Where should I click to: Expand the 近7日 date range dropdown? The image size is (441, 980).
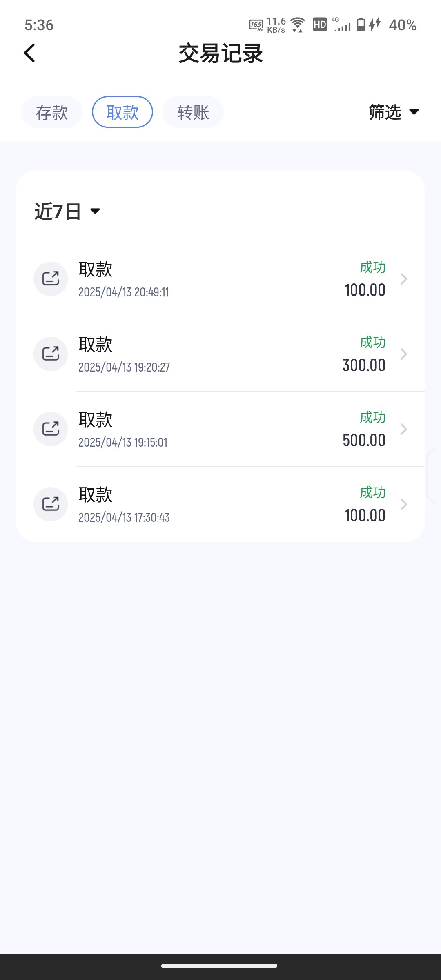click(x=67, y=212)
